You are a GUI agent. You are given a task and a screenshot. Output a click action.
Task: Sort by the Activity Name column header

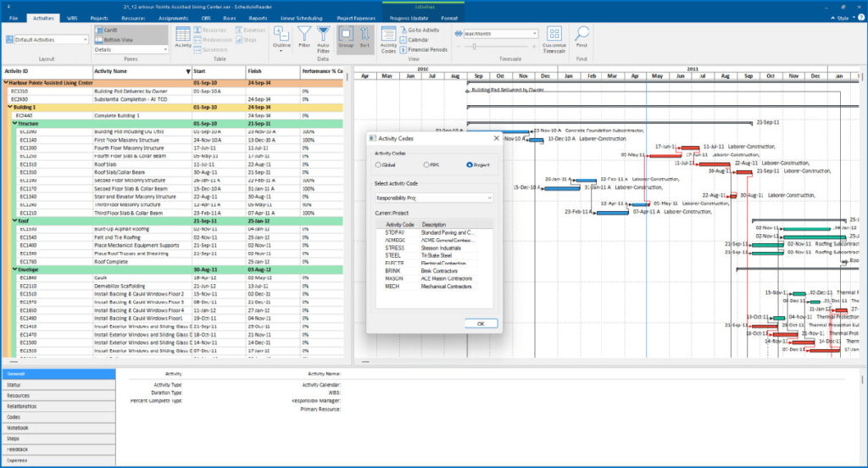tap(142, 71)
